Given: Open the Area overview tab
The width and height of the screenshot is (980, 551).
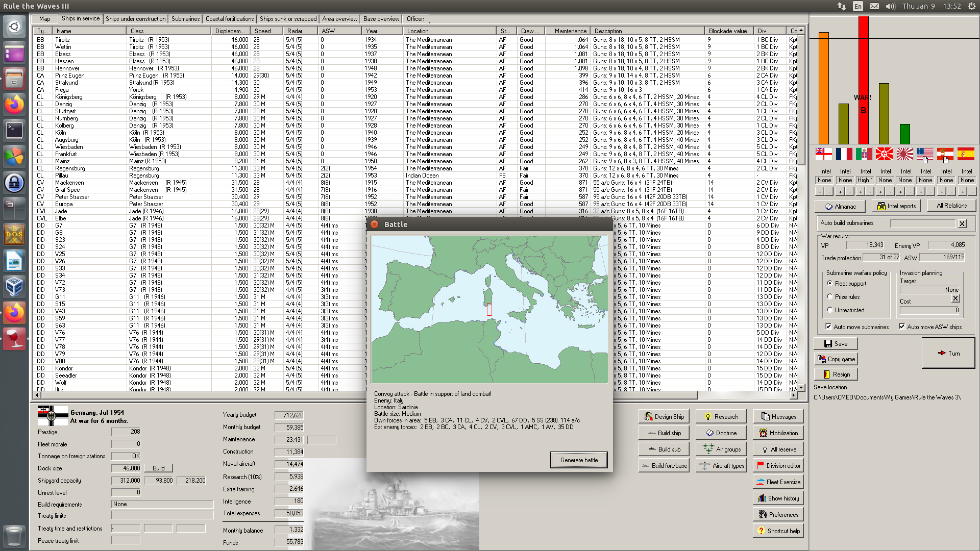Looking at the screenshot, I should [x=340, y=19].
